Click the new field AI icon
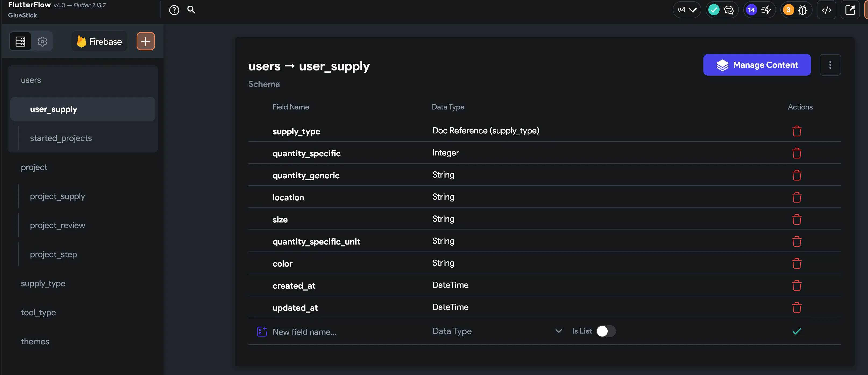Screen dimensions: 868x375 click(x=262, y=331)
